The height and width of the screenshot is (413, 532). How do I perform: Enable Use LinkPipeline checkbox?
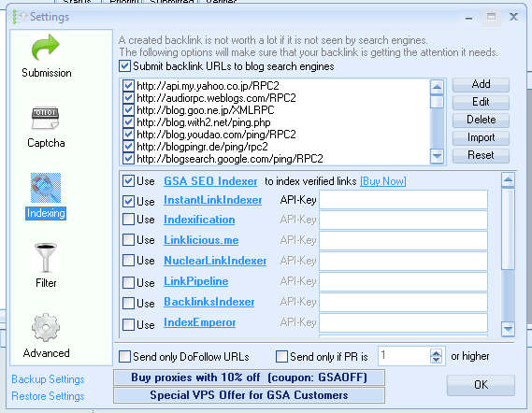tap(128, 282)
